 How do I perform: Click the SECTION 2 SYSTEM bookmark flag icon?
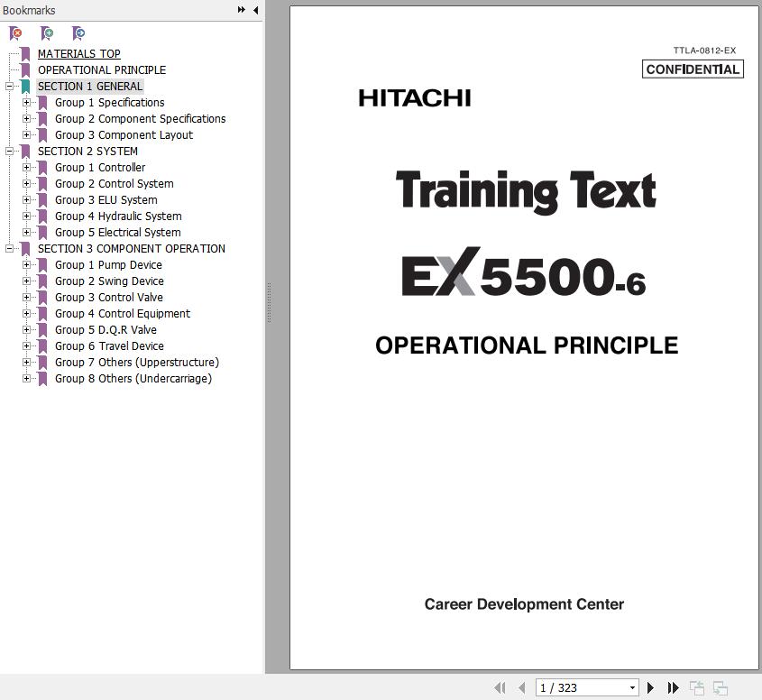pos(26,152)
